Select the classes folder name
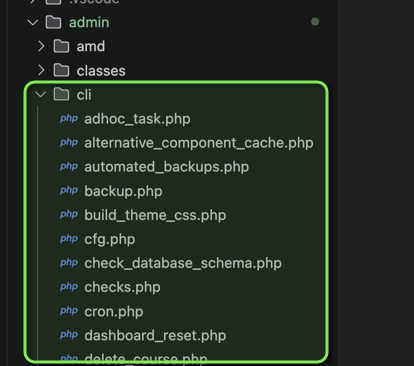 coord(101,71)
